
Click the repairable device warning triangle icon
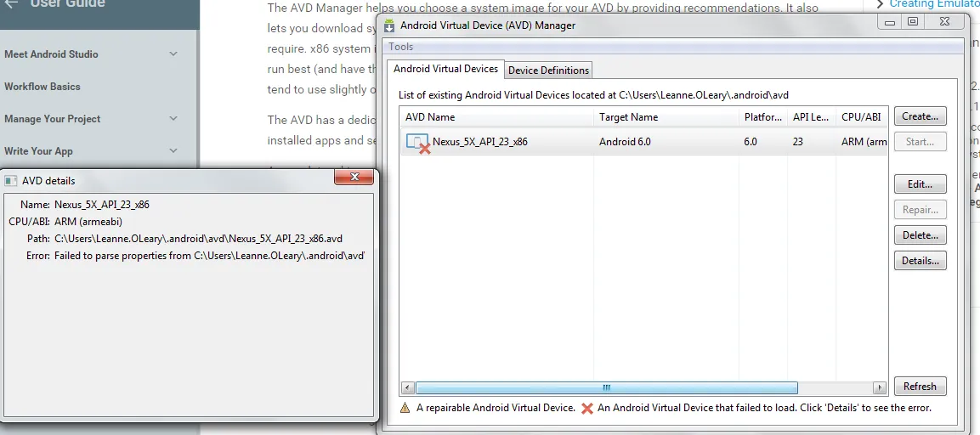pos(405,408)
